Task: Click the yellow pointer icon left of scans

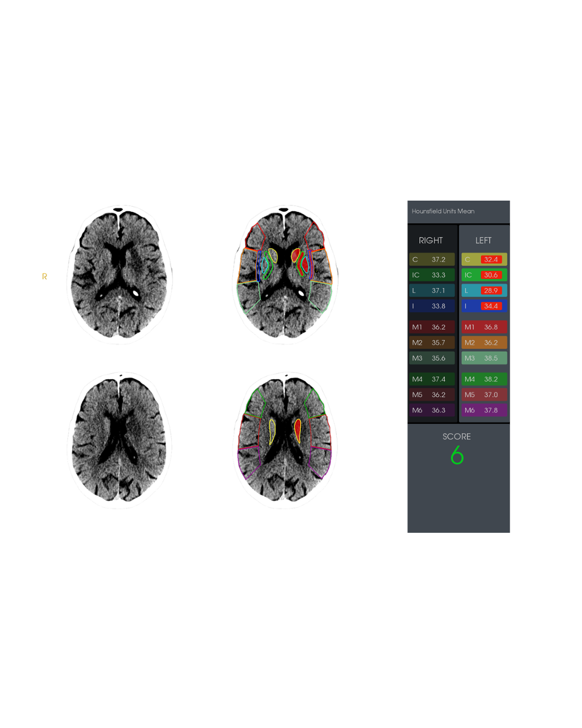Action: coord(45,276)
